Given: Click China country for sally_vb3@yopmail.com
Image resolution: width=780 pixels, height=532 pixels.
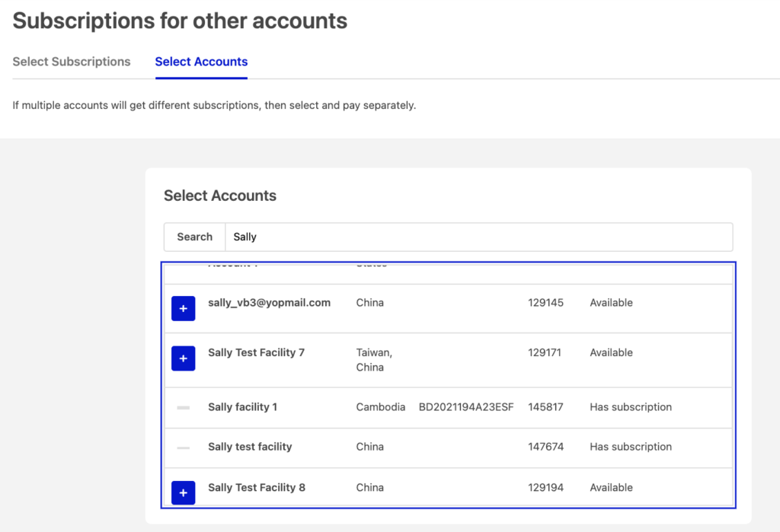Looking at the screenshot, I should (369, 303).
